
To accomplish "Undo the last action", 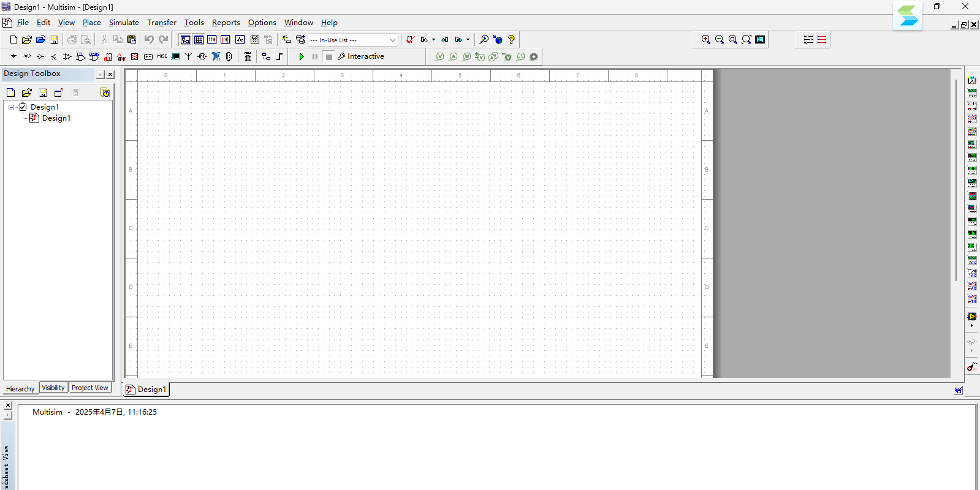I will pyautogui.click(x=149, y=40).
